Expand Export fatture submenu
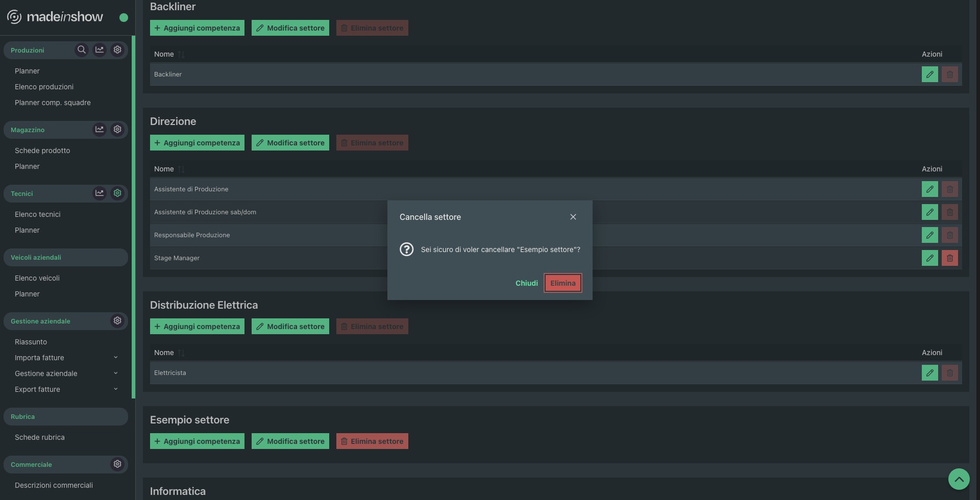Image resolution: width=980 pixels, height=500 pixels. click(x=116, y=389)
